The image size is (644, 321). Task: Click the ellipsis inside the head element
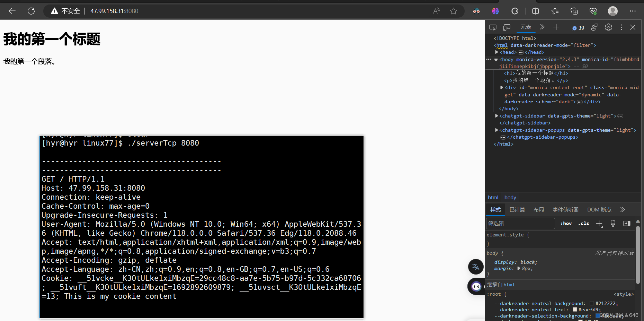[520, 52]
